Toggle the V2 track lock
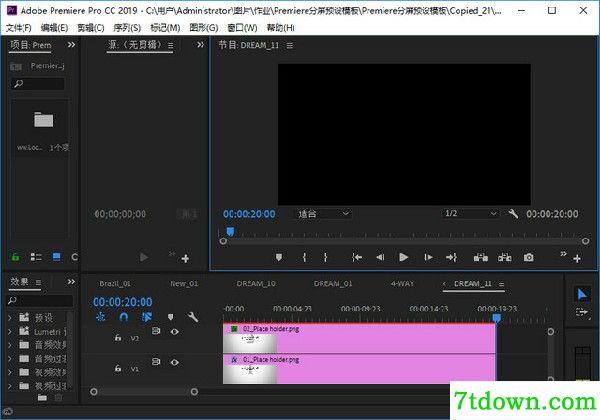Image resolution: width=600 pixels, height=420 pixels. point(118,338)
